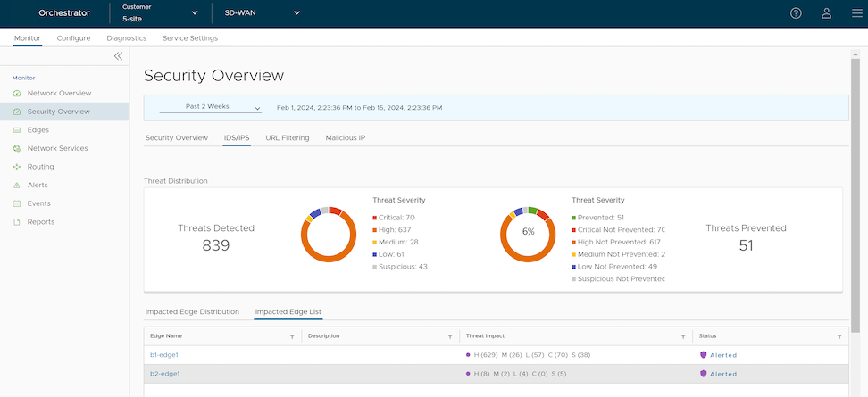The width and height of the screenshot is (868, 397).
Task: Collapse the left sidebar with double chevron
Action: (118, 56)
